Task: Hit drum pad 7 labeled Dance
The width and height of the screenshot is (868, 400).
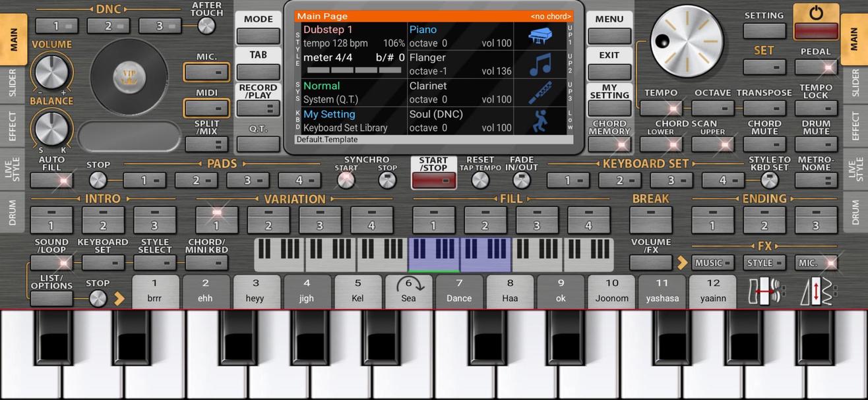Action: 459,292
